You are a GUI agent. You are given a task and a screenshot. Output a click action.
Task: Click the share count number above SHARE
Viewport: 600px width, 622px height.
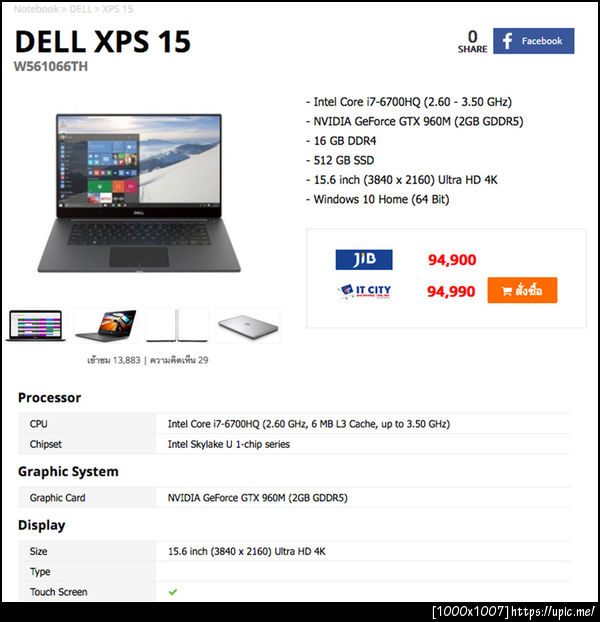click(472, 36)
